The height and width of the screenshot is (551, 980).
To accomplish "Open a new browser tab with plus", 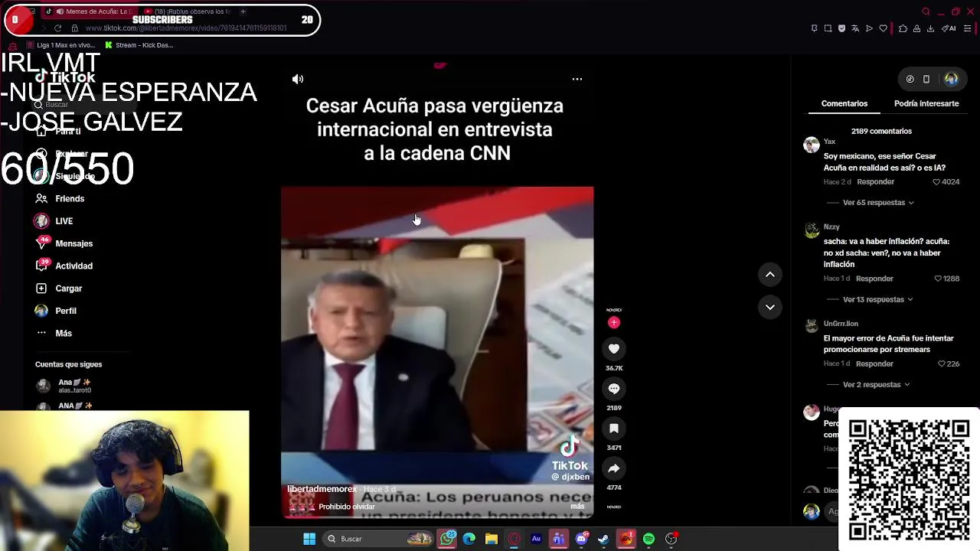I will (243, 11).
